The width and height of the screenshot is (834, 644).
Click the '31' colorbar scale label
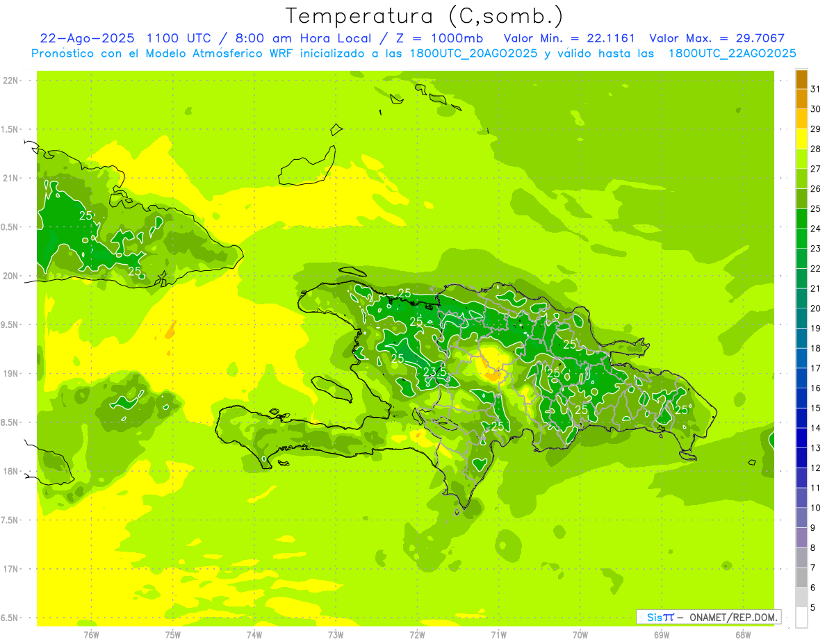tap(816, 88)
